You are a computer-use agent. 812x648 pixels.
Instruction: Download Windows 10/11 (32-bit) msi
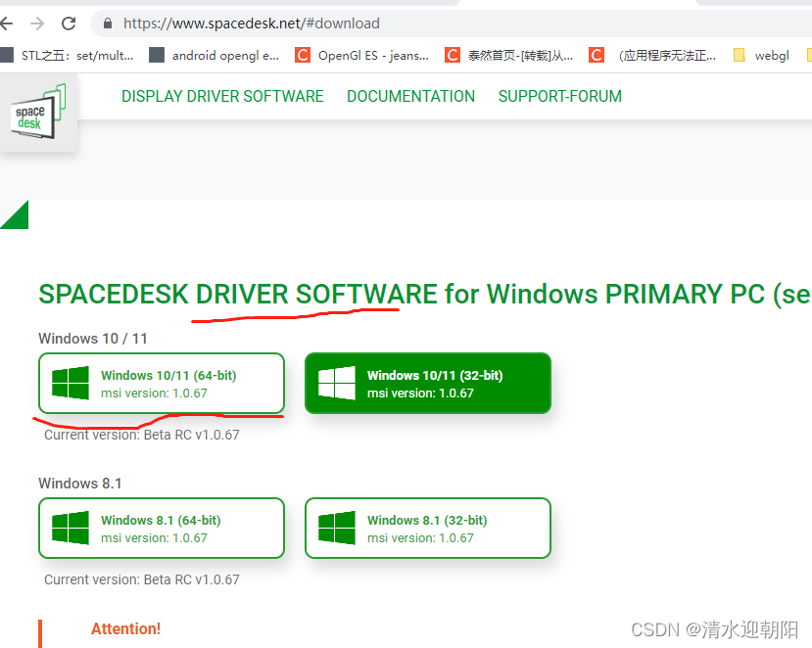tap(428, 383)
